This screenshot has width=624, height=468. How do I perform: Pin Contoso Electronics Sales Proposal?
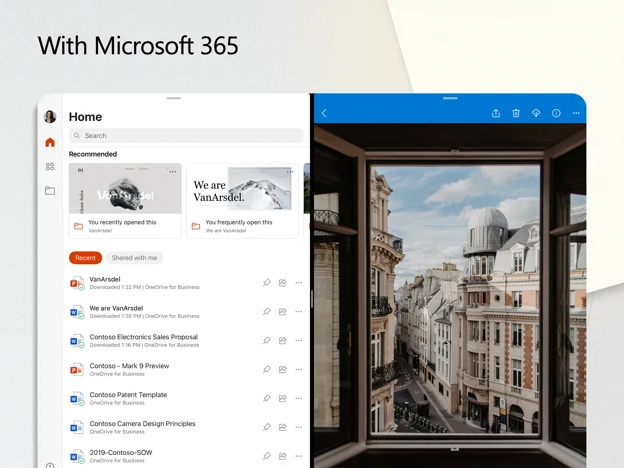pos(267,340)
